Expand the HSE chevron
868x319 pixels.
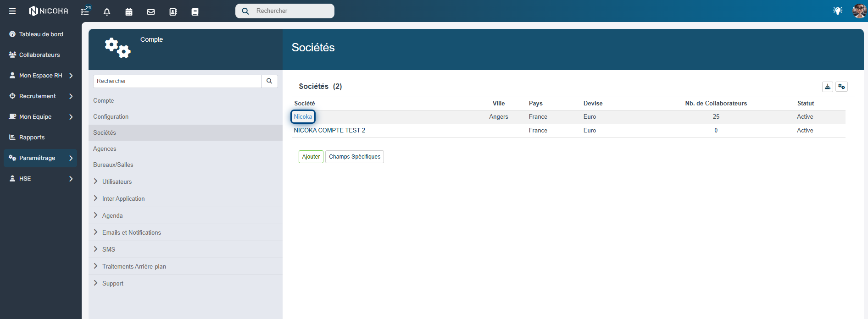(71, 179)
